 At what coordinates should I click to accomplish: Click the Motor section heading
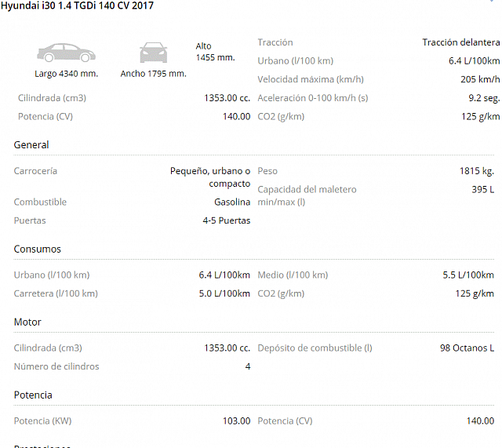(x=27, y=322)
